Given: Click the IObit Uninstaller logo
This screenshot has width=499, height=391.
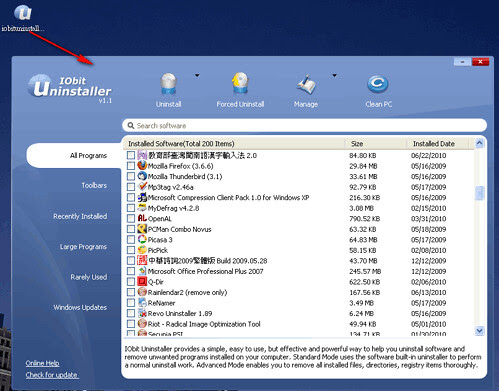Looking at the screenshot, I should [x=70, y=88].
